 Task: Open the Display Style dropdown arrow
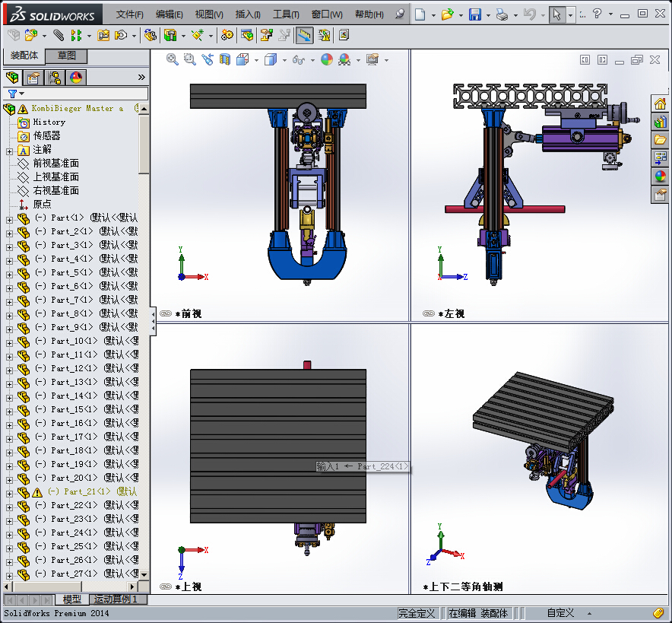(x=283, y=60)
